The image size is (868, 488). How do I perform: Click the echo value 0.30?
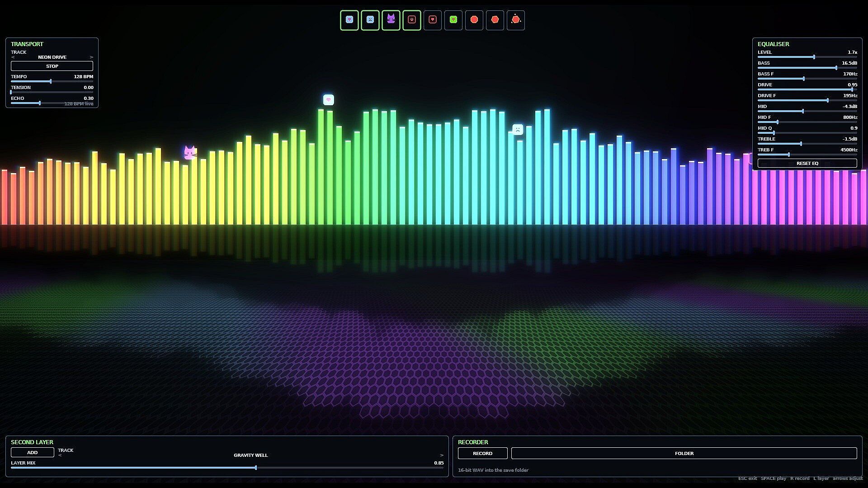tap(89, 99)
